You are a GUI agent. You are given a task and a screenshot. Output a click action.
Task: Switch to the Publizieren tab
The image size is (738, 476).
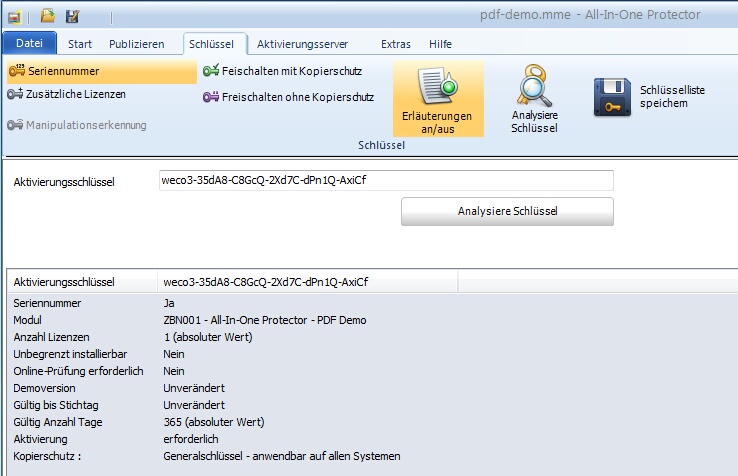(136, 44)
